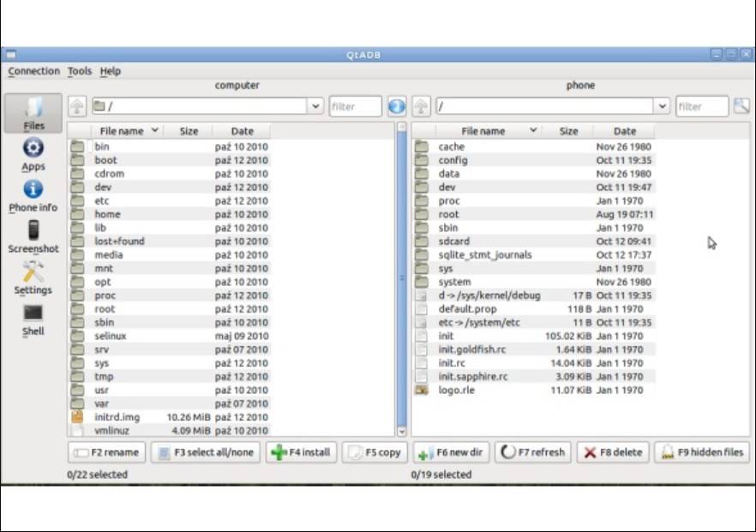
Task: Expand the computer path dropdown
Action: (315, 106)
